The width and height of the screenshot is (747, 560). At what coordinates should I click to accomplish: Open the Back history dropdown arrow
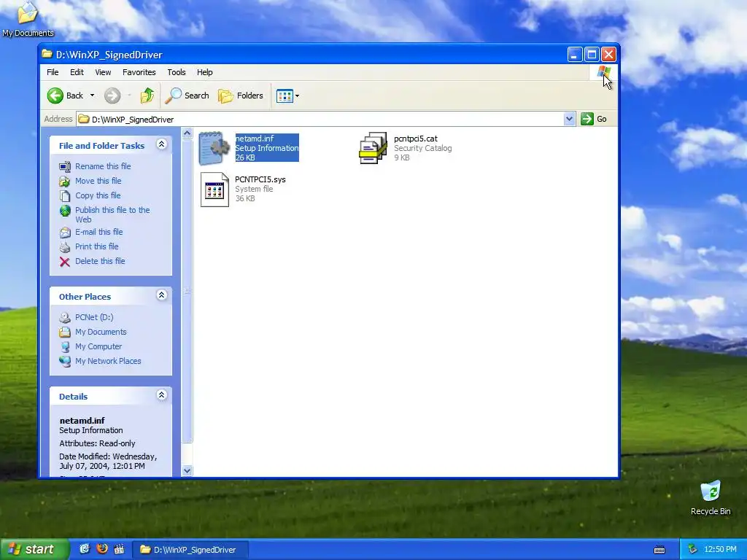93,96
